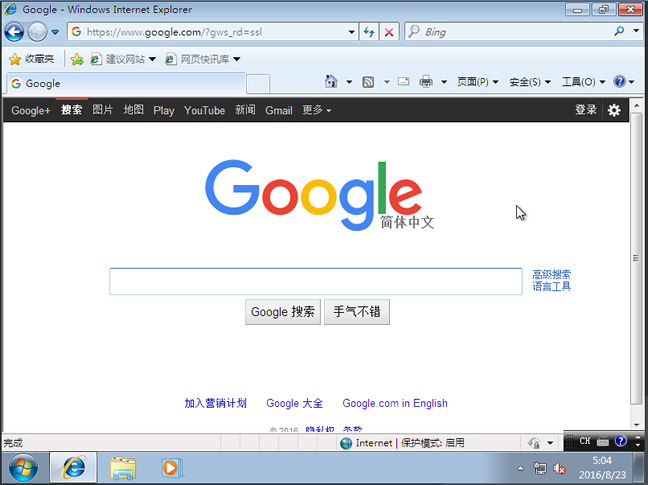Click the scrollbar down arrow

636,424
